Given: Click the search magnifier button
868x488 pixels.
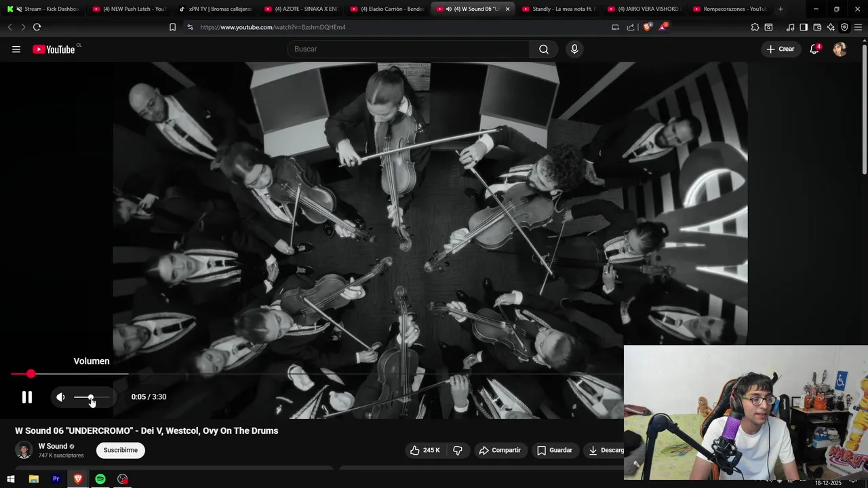Looking at the screenshot, I should (544, 49).
